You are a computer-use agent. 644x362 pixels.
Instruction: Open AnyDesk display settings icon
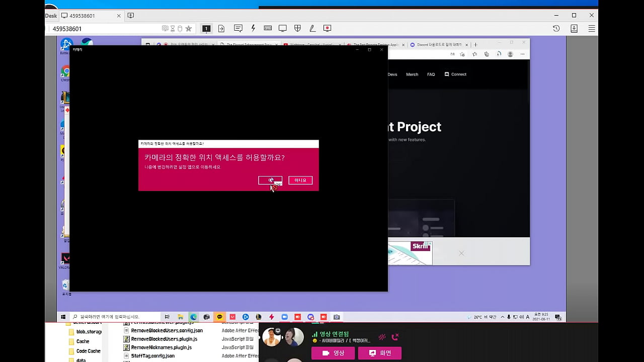[x=283, y=29]
